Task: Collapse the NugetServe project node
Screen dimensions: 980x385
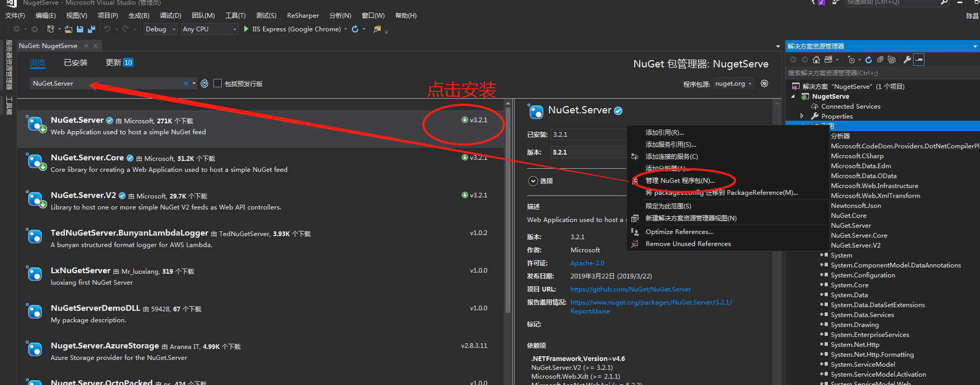Action: [x=793, y=97]
